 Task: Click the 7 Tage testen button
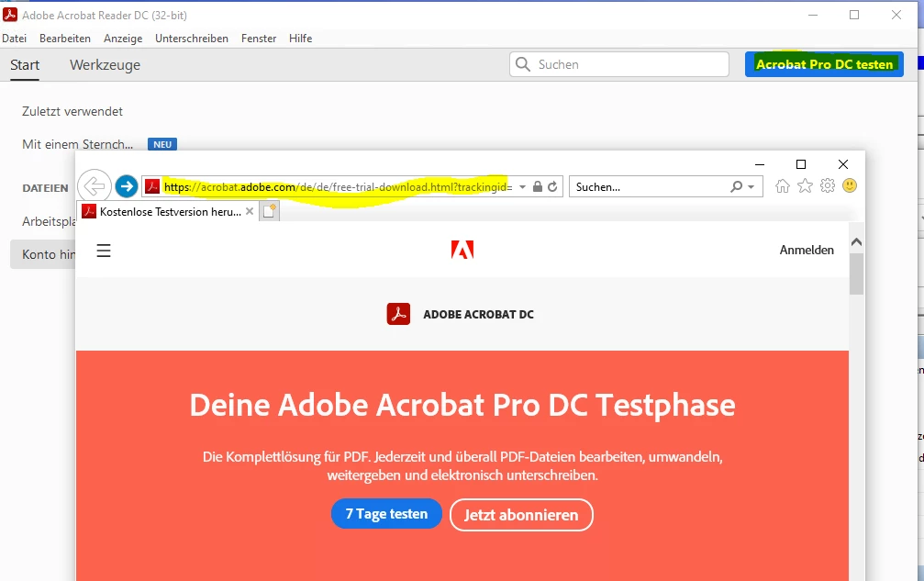386,514
